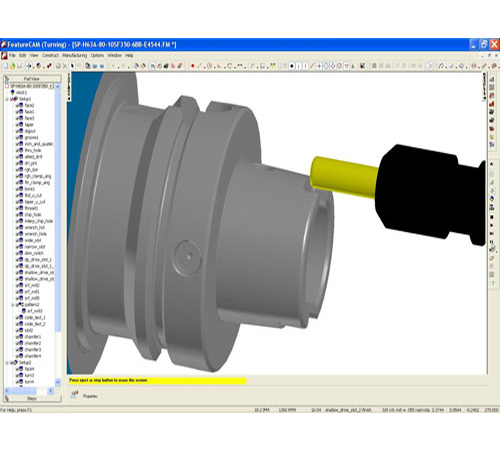Image resolution: width=500 pixels, height=450 pixels.
Task: Open the Window menu
Action: click(x=115, y=55)
